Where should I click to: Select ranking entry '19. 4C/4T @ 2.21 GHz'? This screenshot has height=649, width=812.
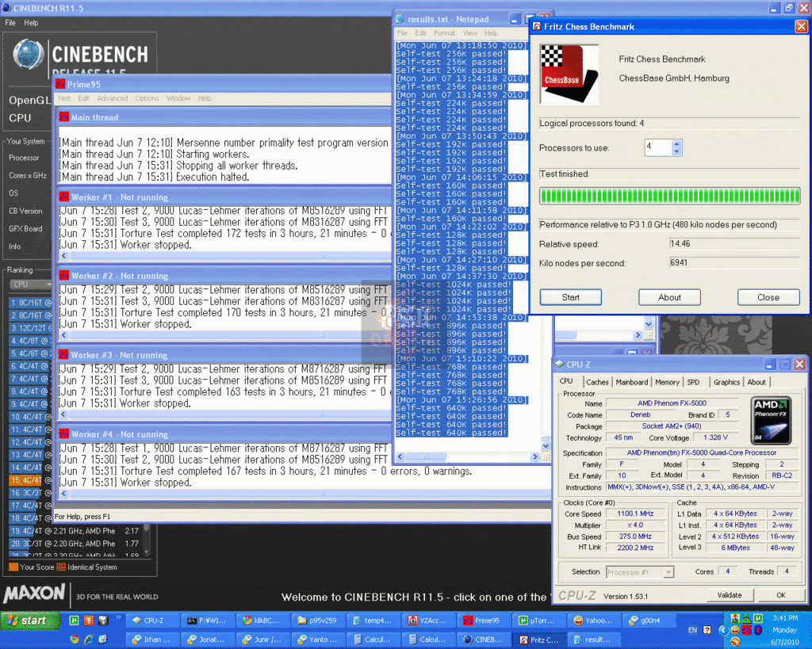pyautogui.click(x=75, y=531)
